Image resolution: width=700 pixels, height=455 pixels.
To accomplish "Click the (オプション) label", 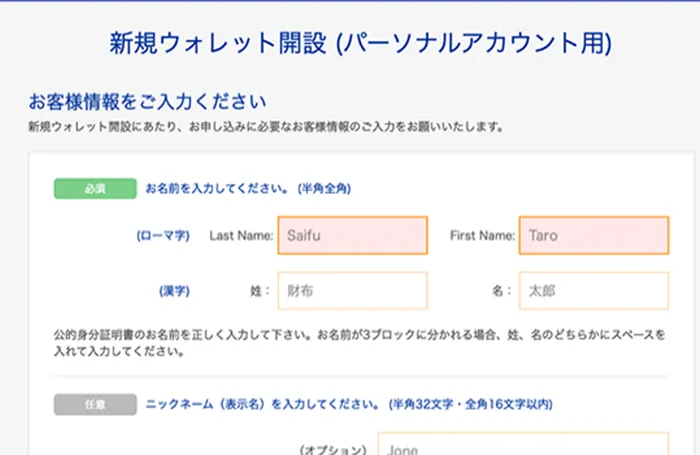I will coord(333,449).
